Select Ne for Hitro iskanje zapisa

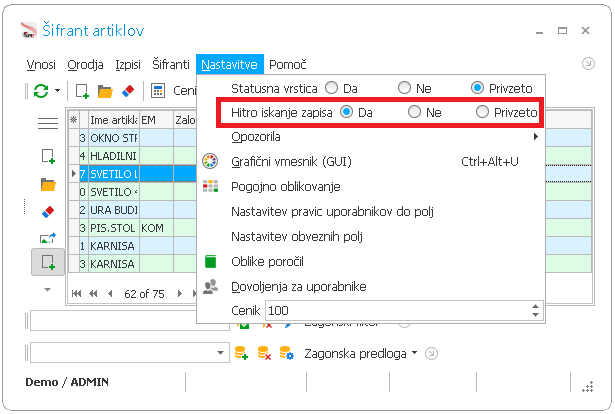click(x=414, y=112)
